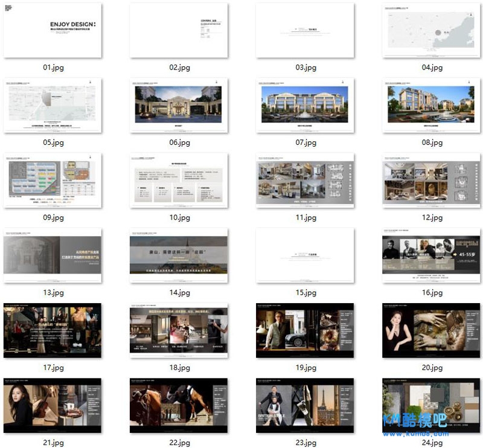Screen dimensions: 483x448
Task: Open the interior photo collage 11.jpg
Action: coord(305,181)
